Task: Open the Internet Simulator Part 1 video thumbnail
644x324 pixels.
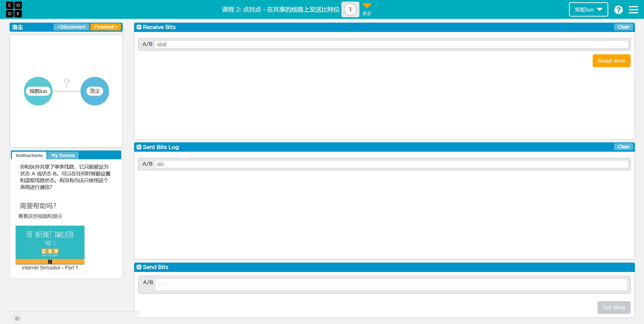Action: tap(50, 245)
